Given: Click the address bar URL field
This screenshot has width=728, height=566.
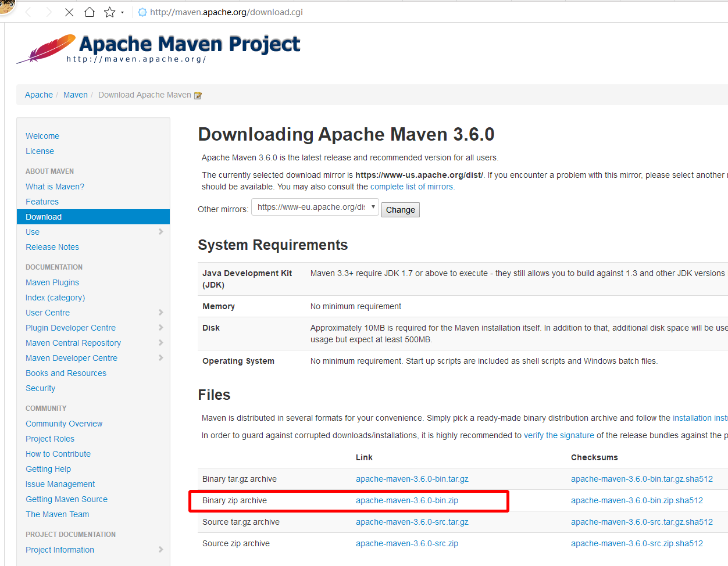Looking at the screenshot, I should (x=226, y=12).
